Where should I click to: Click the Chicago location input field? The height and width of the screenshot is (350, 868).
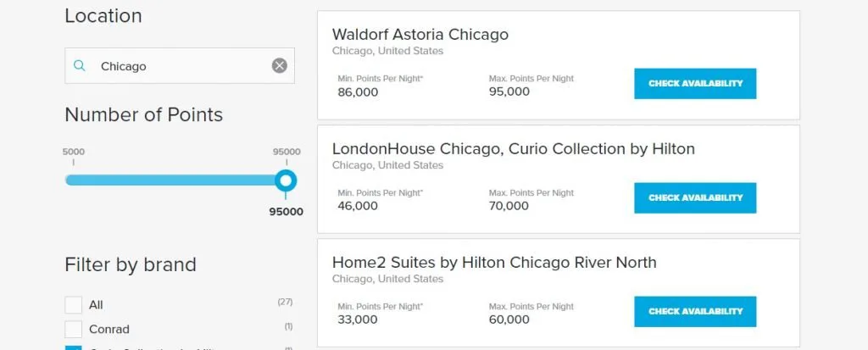coord(178,66)
